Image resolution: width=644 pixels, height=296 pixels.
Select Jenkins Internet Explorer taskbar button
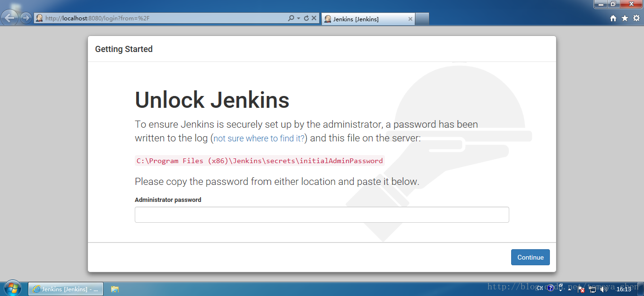[x=66, y=289]
